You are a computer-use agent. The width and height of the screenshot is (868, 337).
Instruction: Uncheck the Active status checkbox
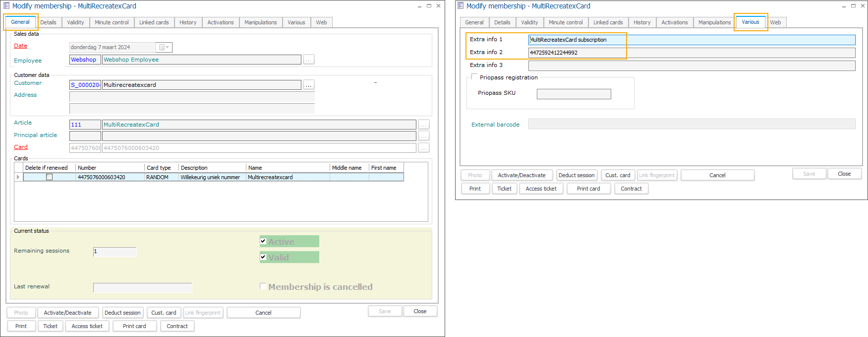click(263, 241)
